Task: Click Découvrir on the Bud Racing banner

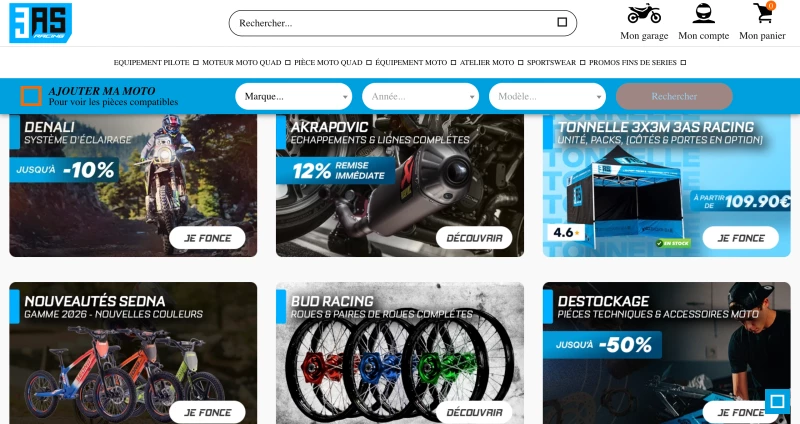Action: coord(474,412)
